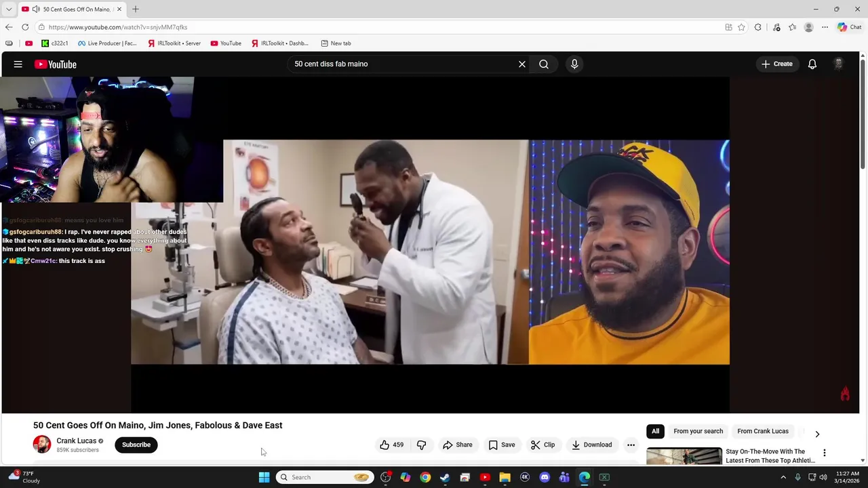Show hidden system tray icons chevron
This screenshot has width=868, height=488.
click(783, 477)
